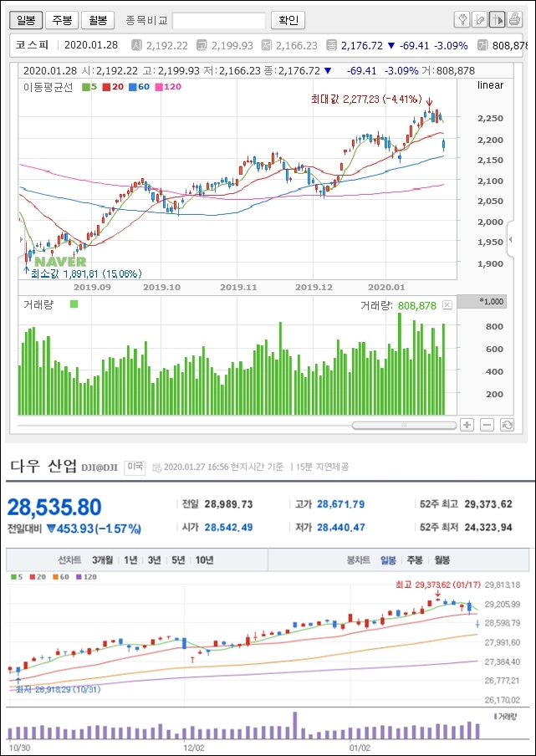The image size is (536, 756).
Task: Click the 전일 28,989.73 value
Action: click(228, 504)
